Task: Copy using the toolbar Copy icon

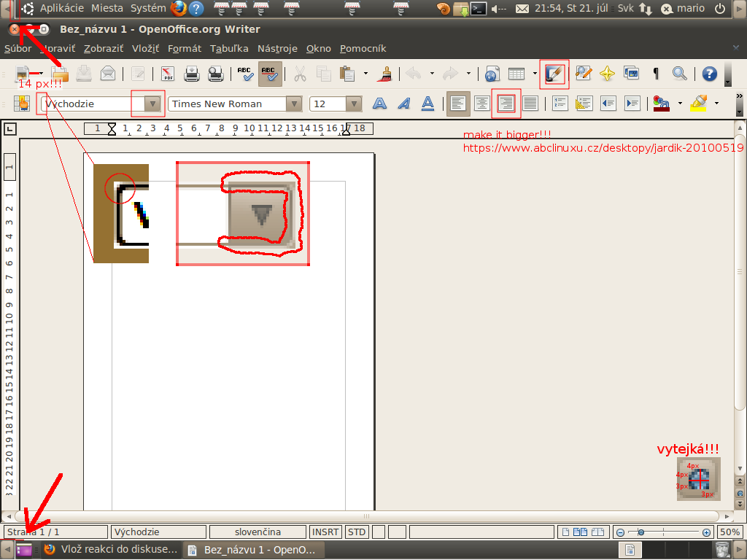Action: [323, 74]
